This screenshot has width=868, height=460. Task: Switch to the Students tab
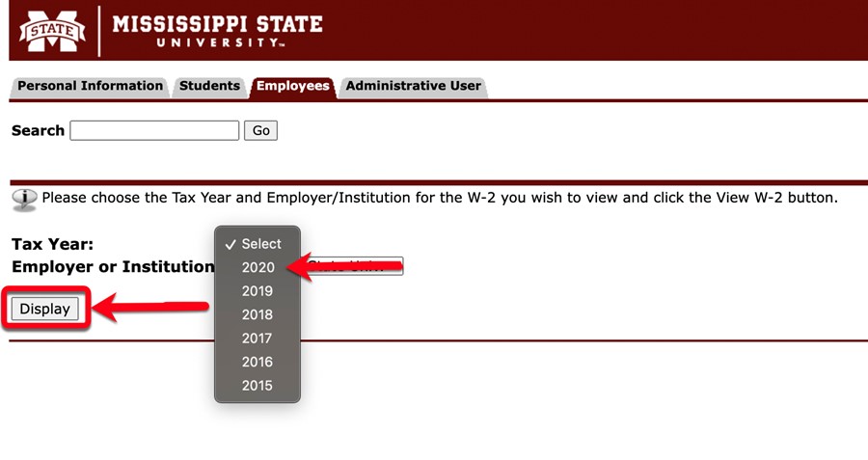tap(209, 86)
